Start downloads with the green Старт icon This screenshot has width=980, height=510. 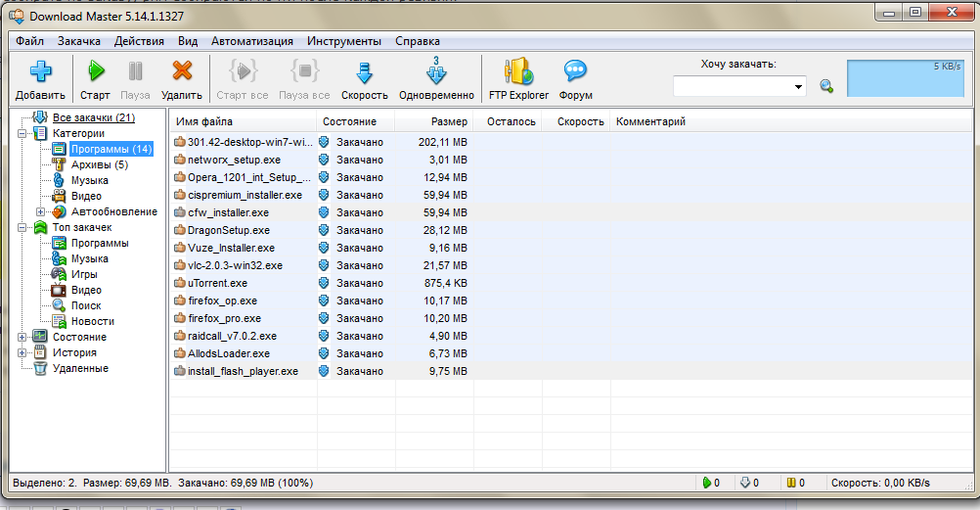pos(96,70)
